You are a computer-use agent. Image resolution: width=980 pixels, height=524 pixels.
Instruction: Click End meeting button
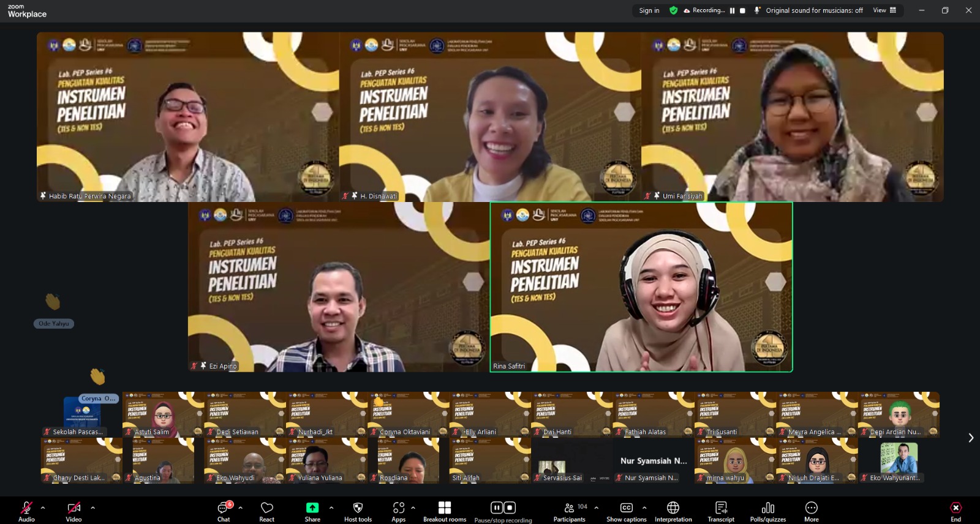956,511
